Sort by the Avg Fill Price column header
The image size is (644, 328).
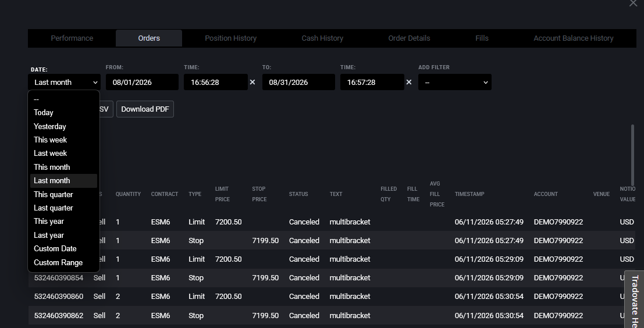coord(437,194)
